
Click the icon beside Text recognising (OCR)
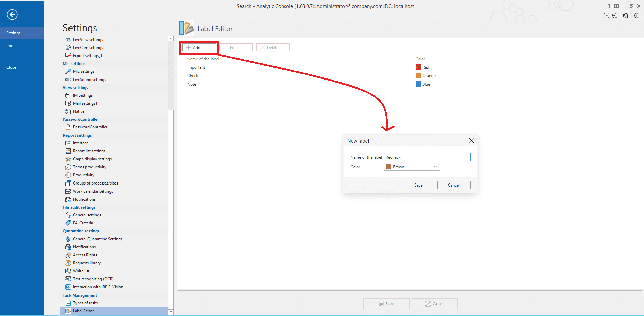68,279
